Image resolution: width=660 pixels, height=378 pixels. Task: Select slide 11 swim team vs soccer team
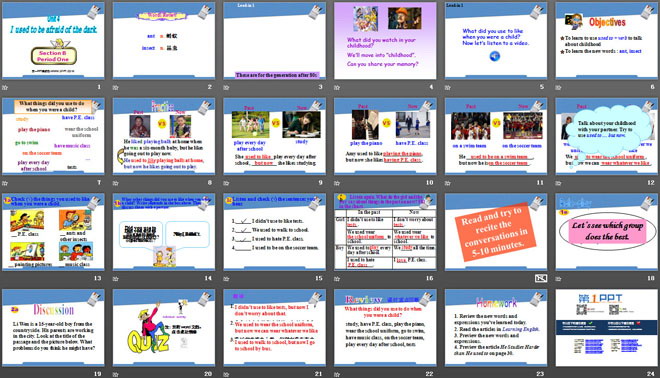tap(496, 136)
